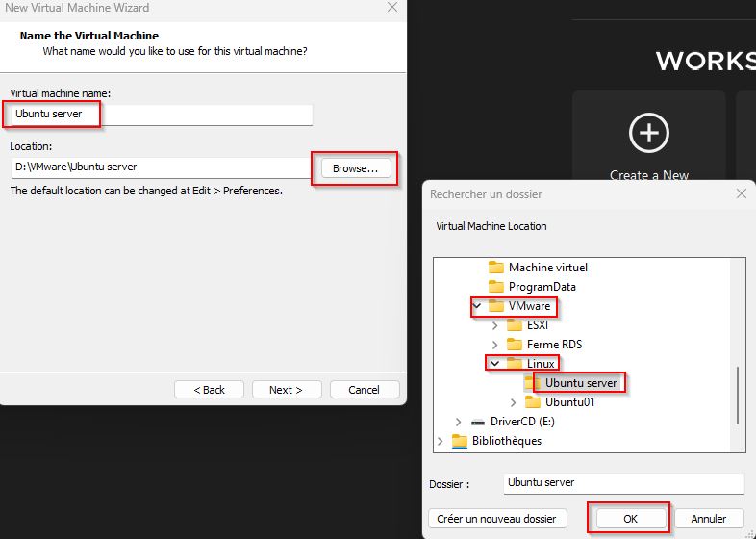This screenshot has width=756, height=539.
Task: Click the Dossier text field
Action: [624, 483]
